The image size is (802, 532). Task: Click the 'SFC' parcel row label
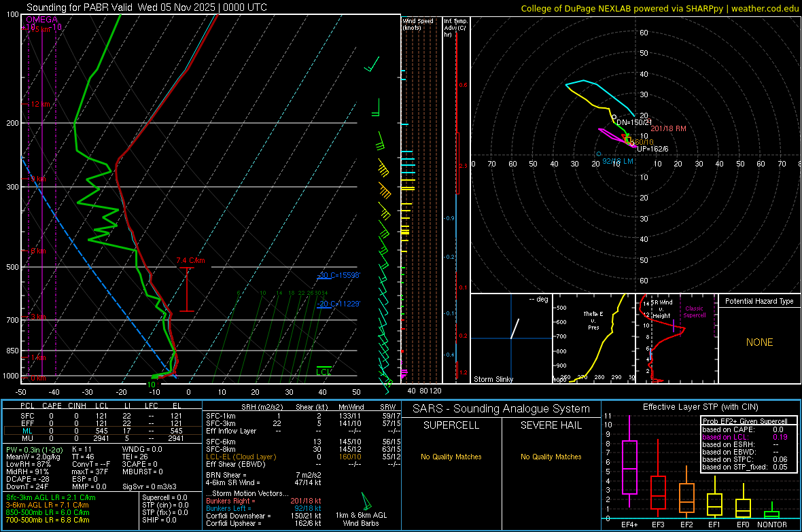tap(27, 416)
